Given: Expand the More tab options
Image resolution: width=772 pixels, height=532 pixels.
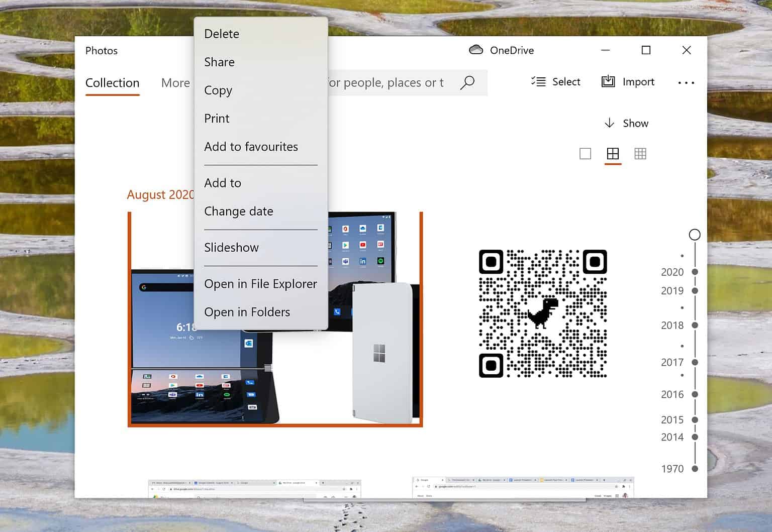Looking at the screenshot, I should coord(175,82).
